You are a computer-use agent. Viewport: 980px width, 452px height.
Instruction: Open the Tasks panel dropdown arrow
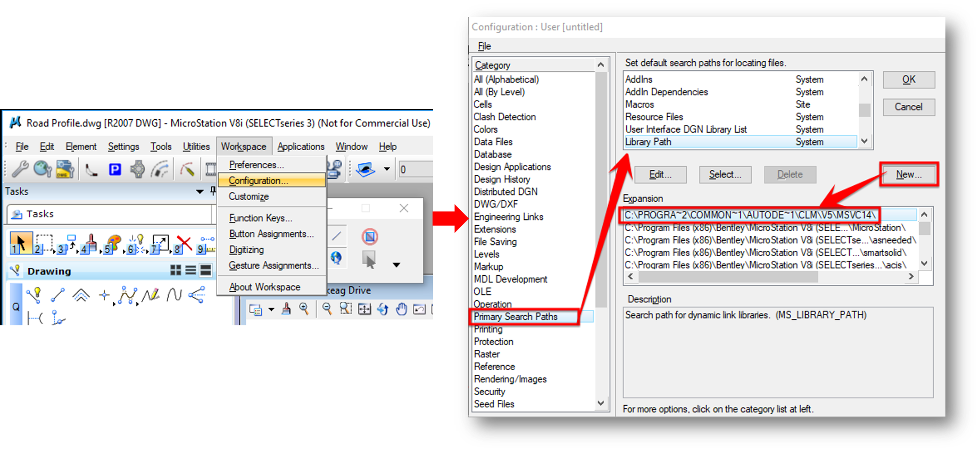point(200,192)
